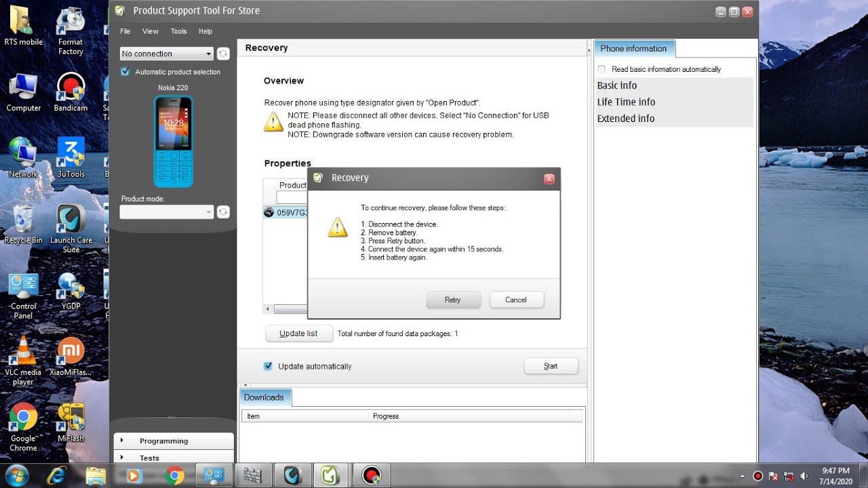Image resolution: width=868 pixels, height=488 pixels.
Task: Click the warning icon in Recovery dialog
Action: click(338, 227)
